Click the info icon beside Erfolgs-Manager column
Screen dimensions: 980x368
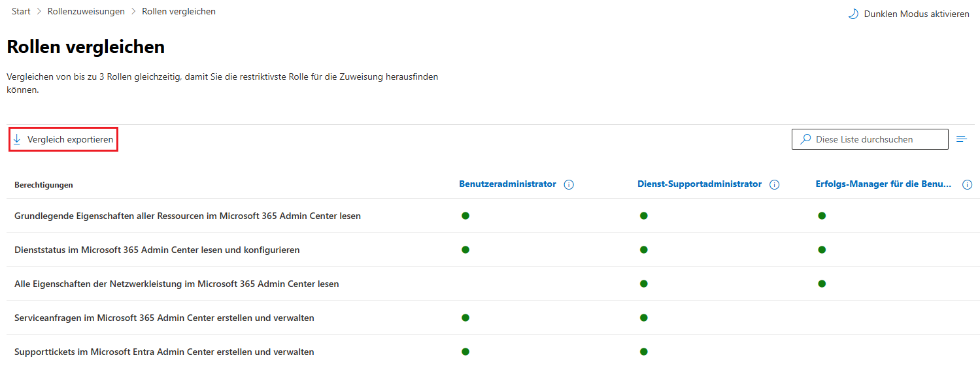click(968, 185)
